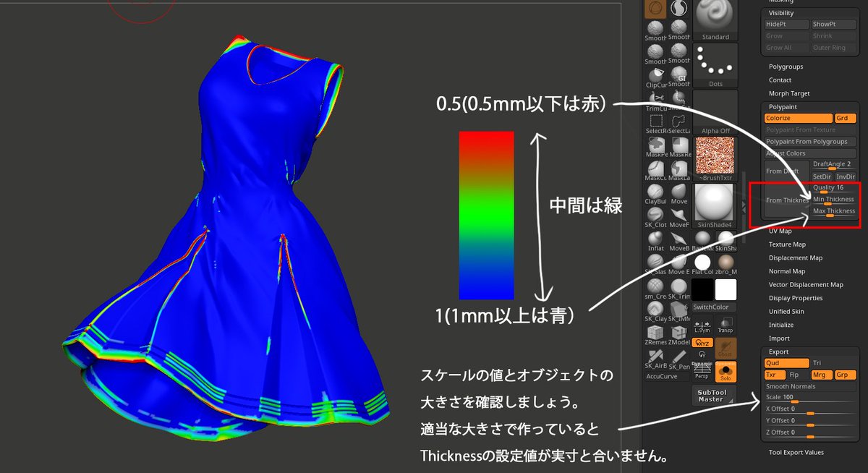Click the HidePt button

point(787,25)
